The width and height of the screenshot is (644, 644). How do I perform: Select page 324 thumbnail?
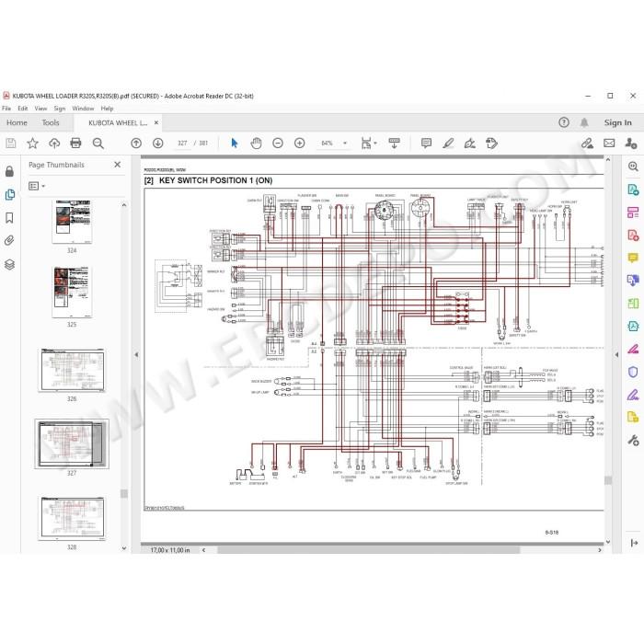pos(73,222)
